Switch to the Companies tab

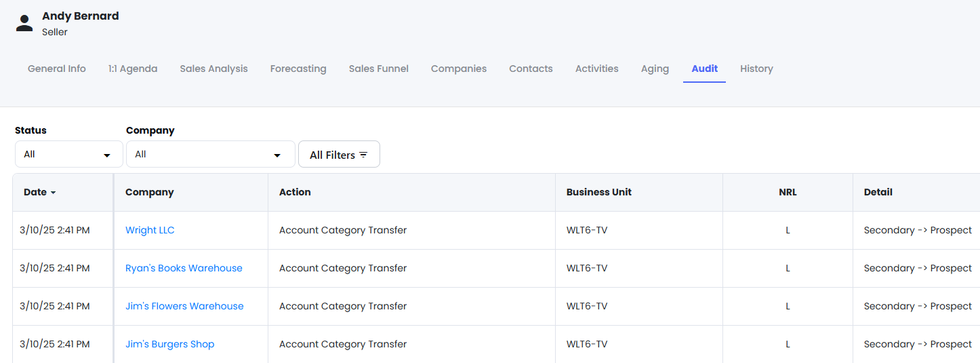[459, 69]
